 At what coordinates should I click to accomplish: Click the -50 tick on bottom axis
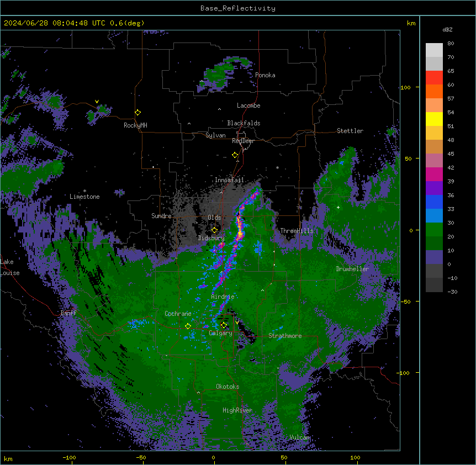[x=141, y=457]
